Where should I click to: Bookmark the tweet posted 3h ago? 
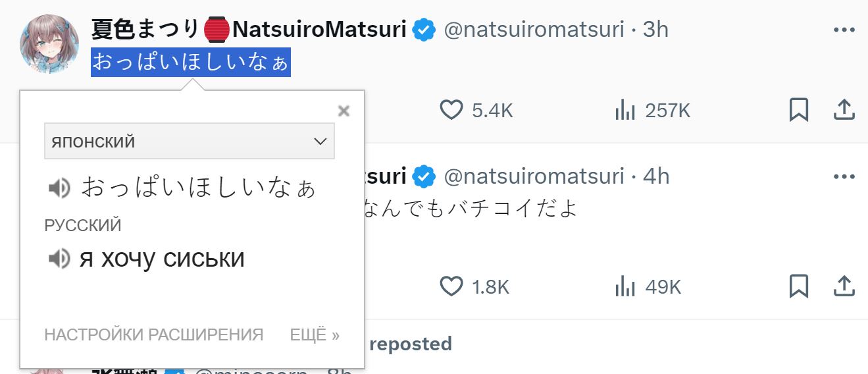[x=798, y=110]
